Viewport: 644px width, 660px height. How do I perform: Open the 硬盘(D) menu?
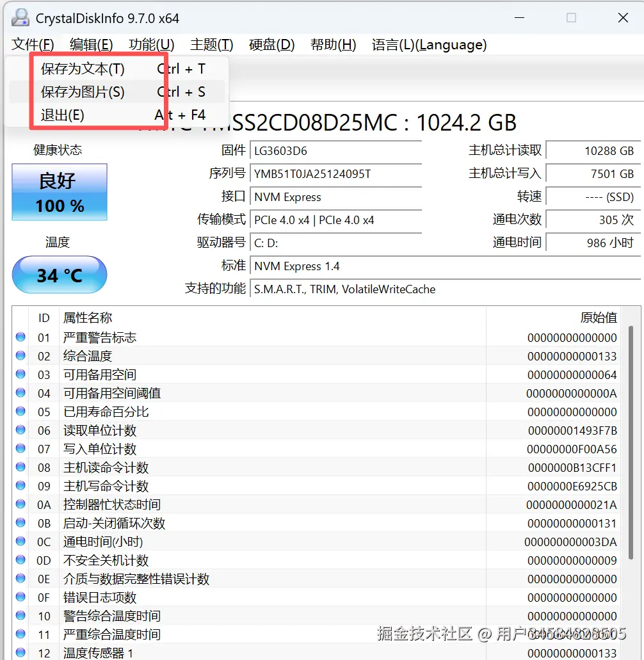(271, 44)
